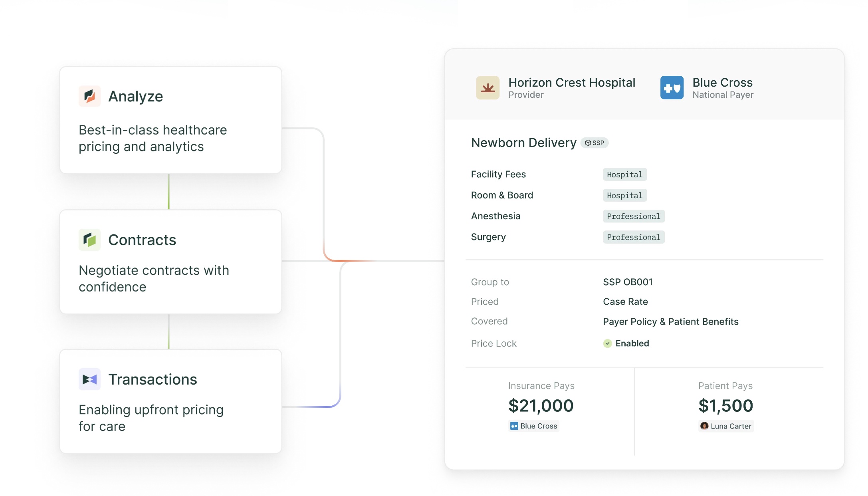Click the Horizon Crest Hospital provider icon
The height and width of the screenshot is (496, 868).
487,87
